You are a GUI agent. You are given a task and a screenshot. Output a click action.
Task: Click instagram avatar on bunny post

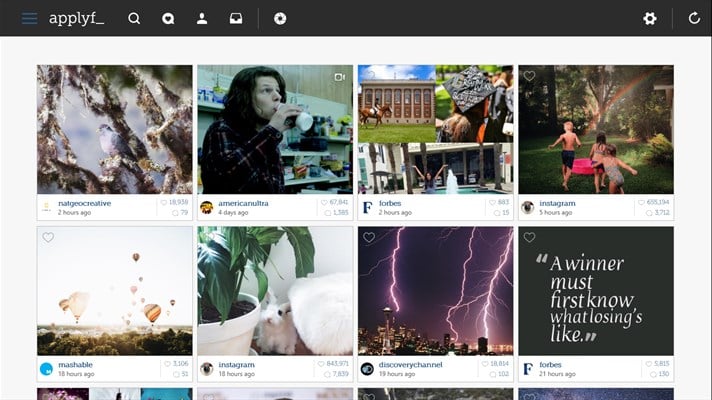tap(207, 369)
